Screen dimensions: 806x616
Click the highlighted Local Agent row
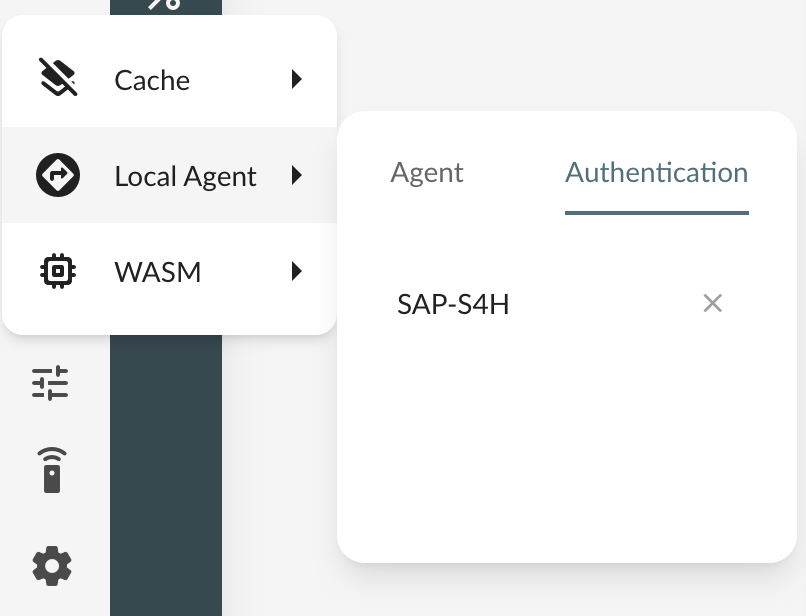(x=170, y=175)
